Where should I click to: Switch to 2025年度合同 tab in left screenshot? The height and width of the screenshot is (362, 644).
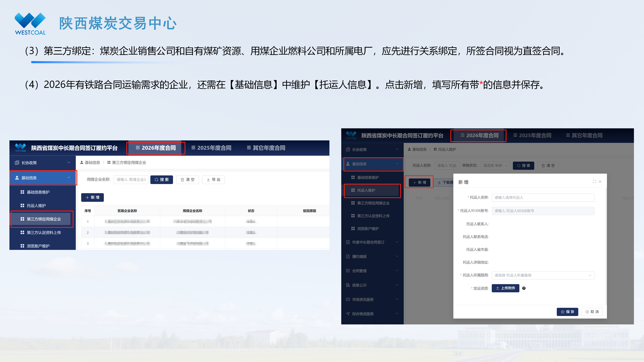[211, 148]
